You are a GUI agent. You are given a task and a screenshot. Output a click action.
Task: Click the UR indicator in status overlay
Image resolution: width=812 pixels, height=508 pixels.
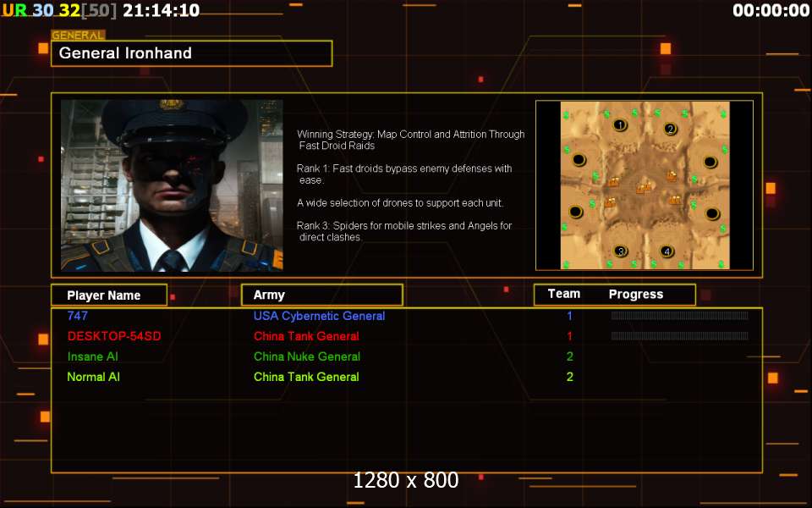(x=14, y=10)
